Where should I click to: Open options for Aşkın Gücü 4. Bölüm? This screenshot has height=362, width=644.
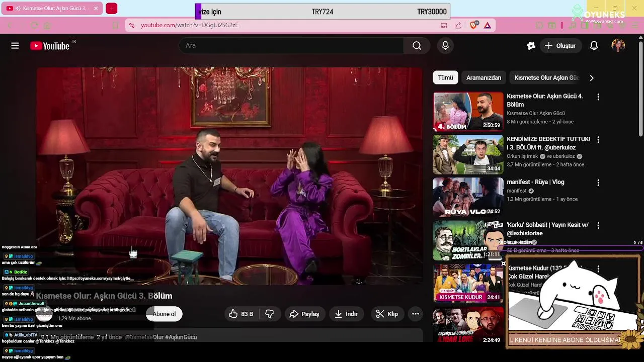click(598, 97)
